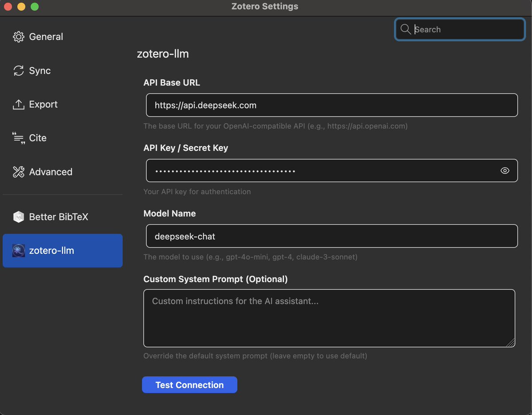Click the Zotero Settings window title

[265, 7]
